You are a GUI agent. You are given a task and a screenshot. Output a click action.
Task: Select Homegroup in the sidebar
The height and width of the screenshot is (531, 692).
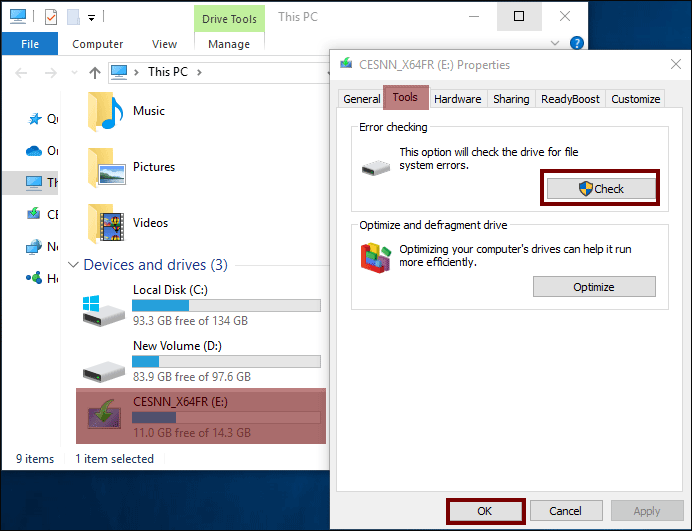pyautogui.click(x=41, y=279)
